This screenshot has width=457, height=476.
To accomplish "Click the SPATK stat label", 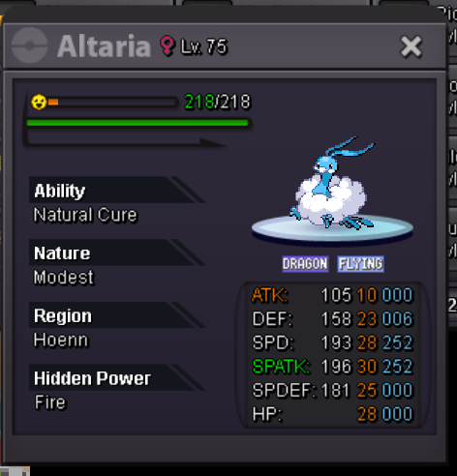I will [281, 367].
